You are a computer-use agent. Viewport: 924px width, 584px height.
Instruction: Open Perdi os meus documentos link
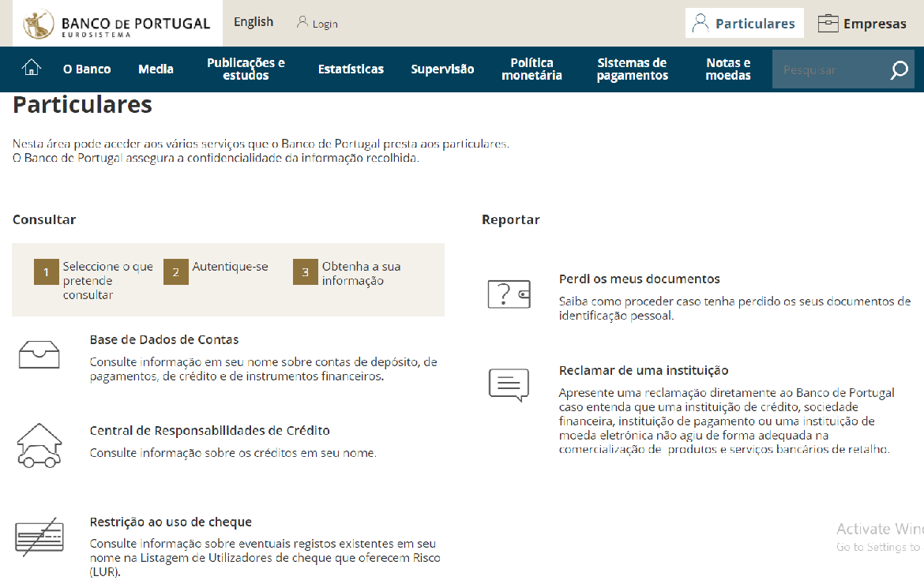click(x=639, y=279)
